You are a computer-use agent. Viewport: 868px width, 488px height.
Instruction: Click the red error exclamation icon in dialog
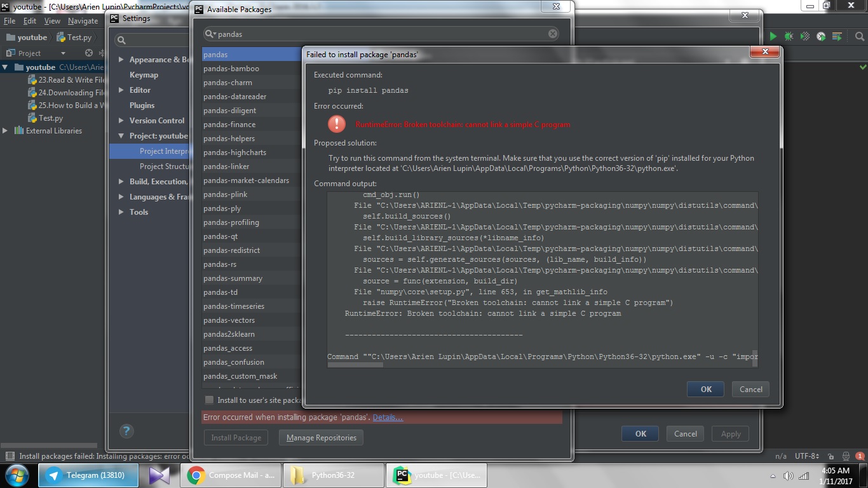(x=337, y=124)
